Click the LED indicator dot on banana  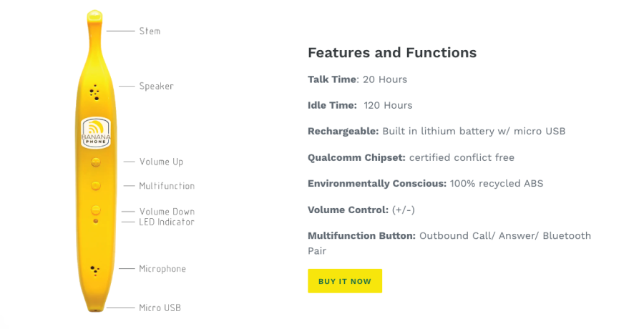[x=95, y=222]
